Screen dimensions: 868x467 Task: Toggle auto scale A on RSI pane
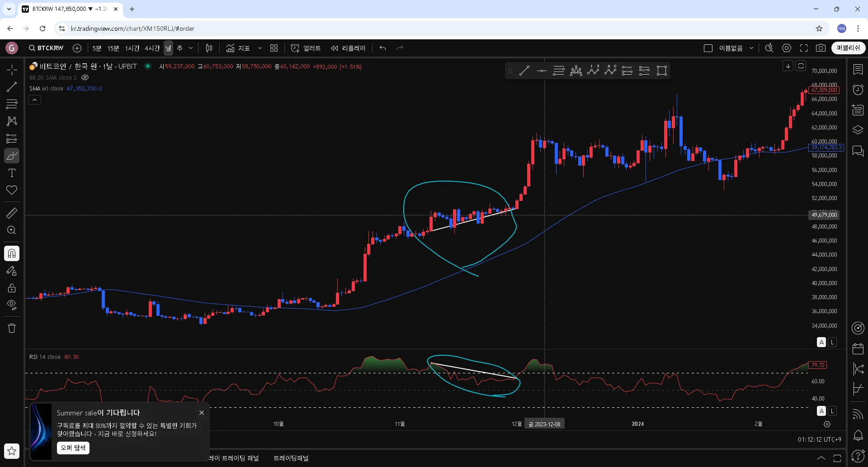click(821, 411)
